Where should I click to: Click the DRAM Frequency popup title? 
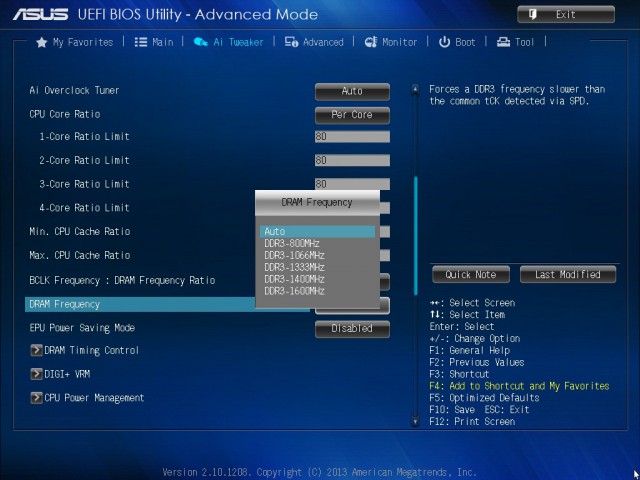(317, 202)
